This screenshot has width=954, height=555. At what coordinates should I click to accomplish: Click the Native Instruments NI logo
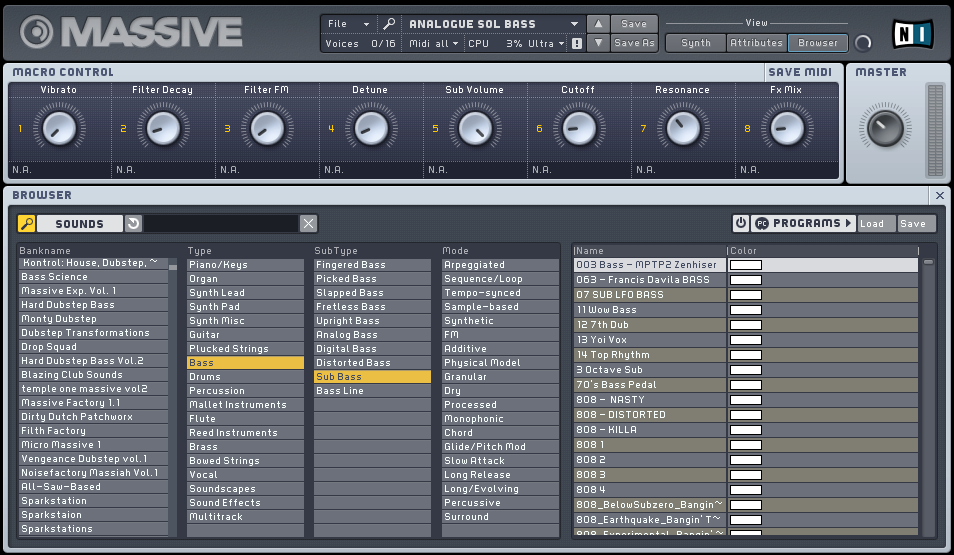tap(913, 34)
